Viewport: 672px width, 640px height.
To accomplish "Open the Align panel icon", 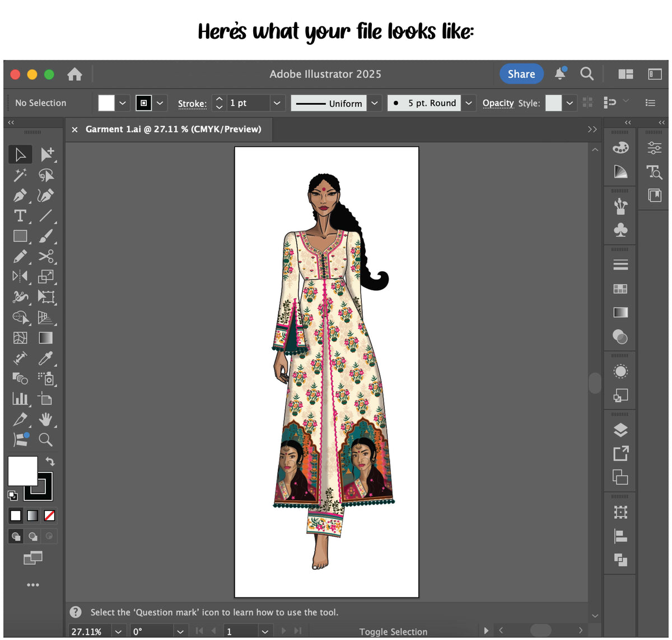I will point(620,536).
